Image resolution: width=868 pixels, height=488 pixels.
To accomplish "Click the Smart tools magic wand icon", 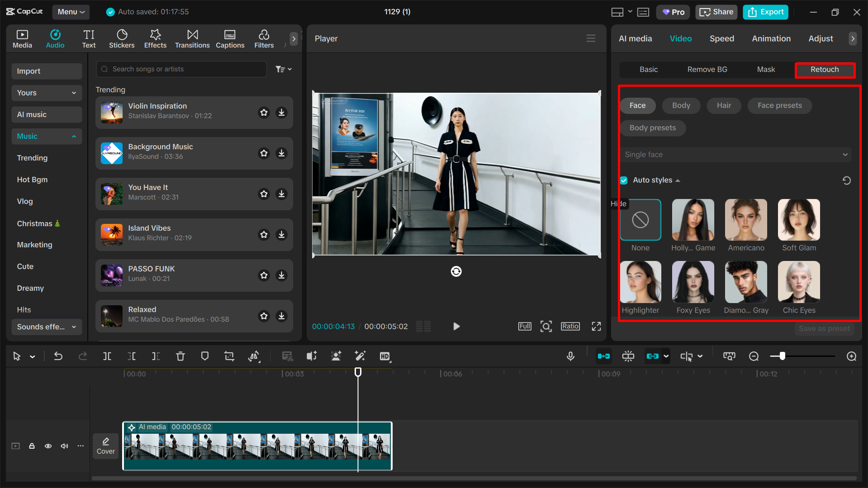I will click(360, 356).
